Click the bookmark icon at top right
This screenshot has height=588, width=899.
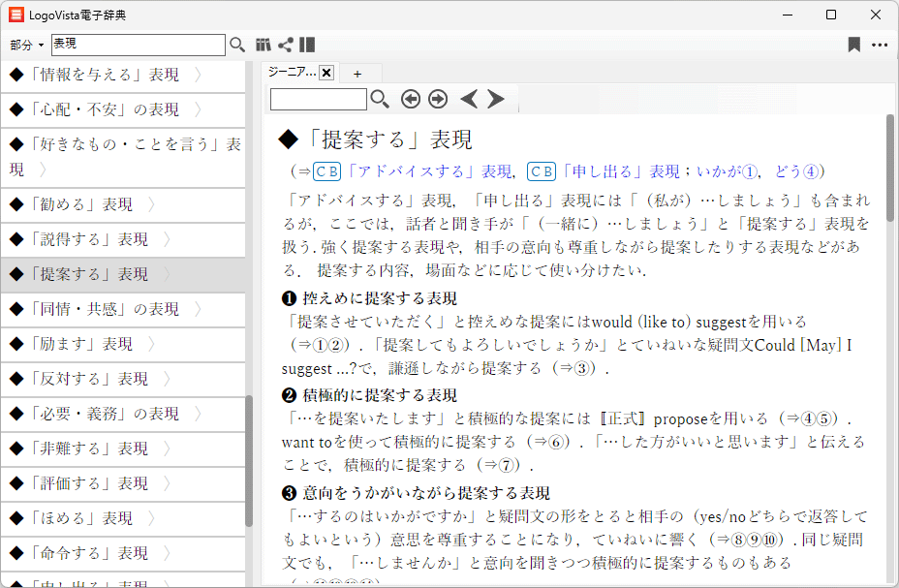(x=853, y=45)
